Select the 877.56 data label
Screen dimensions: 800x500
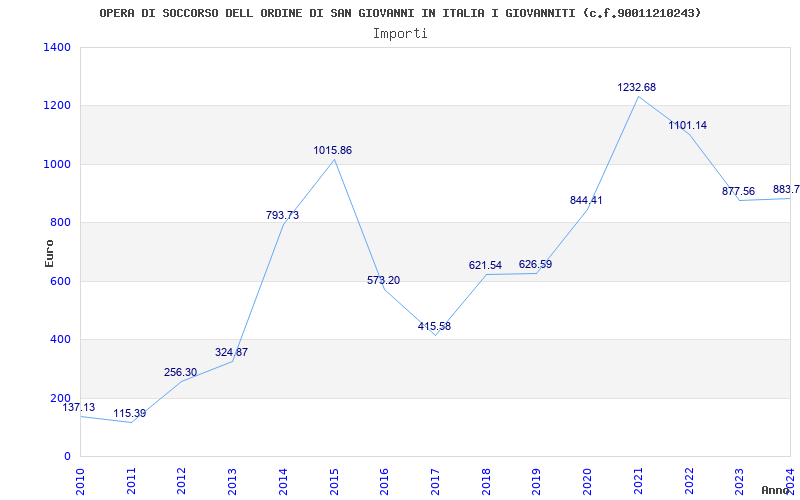click(x=738, y=191)
